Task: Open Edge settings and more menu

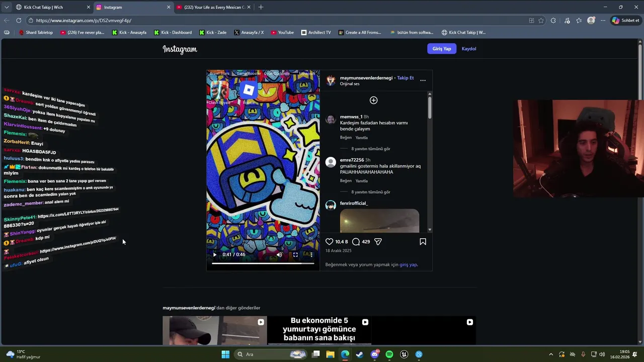Action: (x=603, y=21)
